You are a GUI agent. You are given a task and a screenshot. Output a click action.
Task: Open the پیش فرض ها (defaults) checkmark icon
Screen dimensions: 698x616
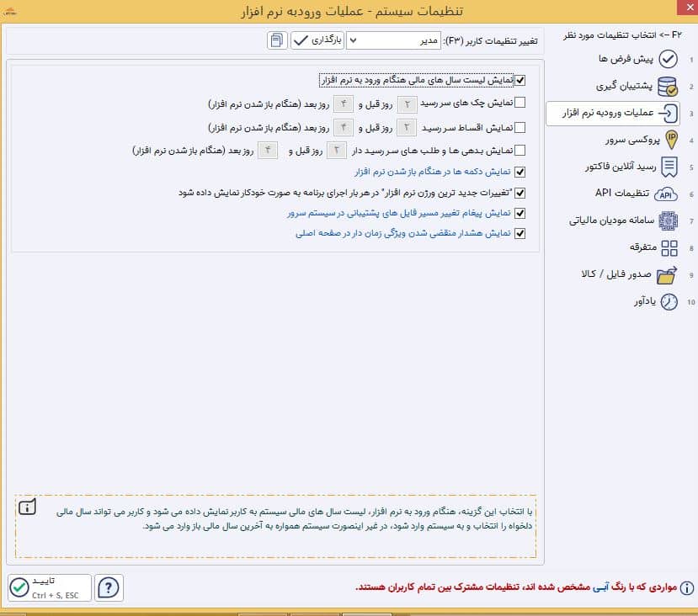click(x=668, y=59)
